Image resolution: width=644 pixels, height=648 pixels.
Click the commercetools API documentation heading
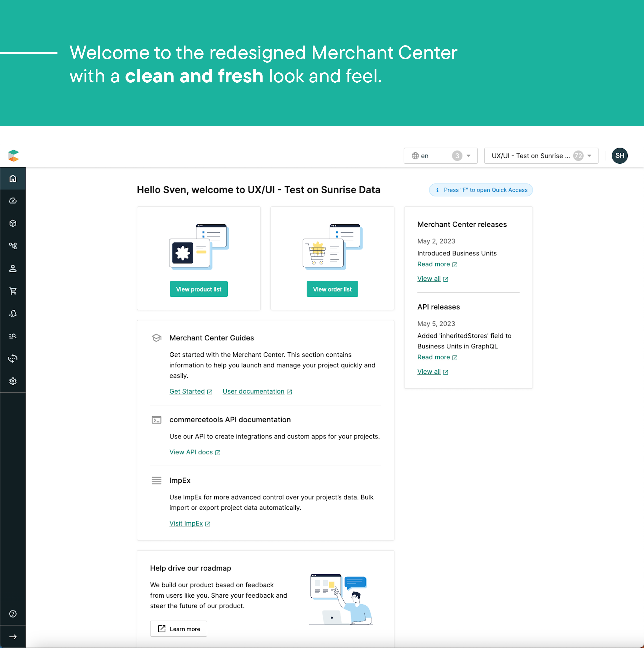tap(230, 420)
